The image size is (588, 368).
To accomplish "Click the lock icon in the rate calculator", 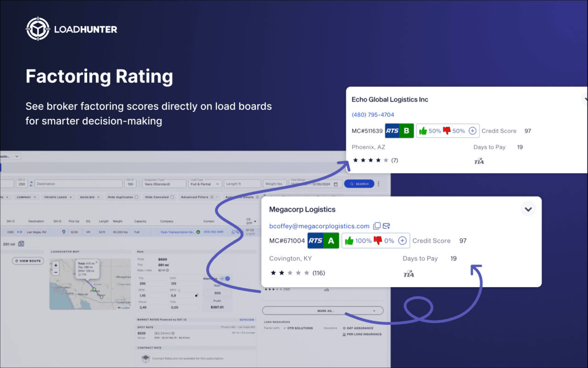I will (197, 295).
